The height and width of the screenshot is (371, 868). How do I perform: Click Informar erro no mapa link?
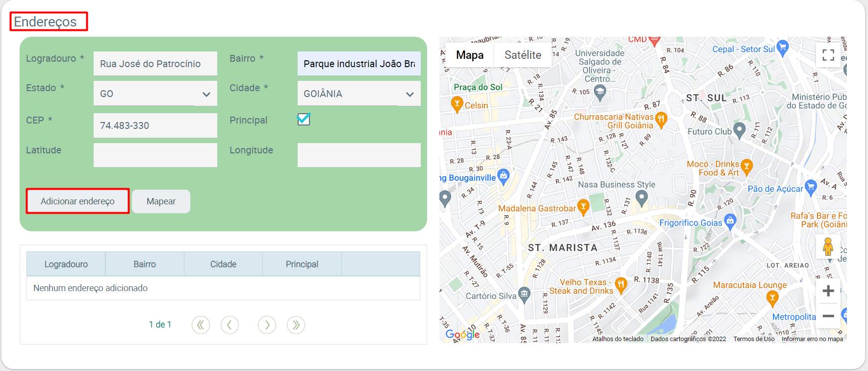812,339
